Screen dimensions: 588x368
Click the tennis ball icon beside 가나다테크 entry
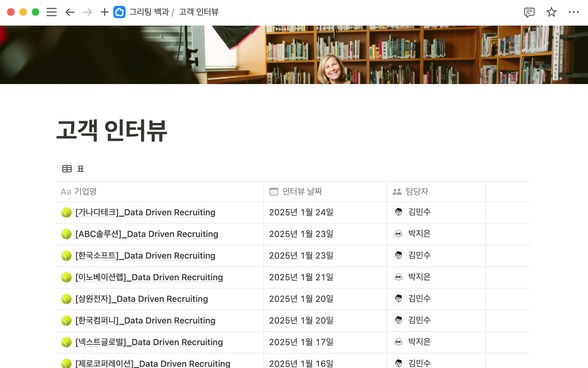click(66, 212)
